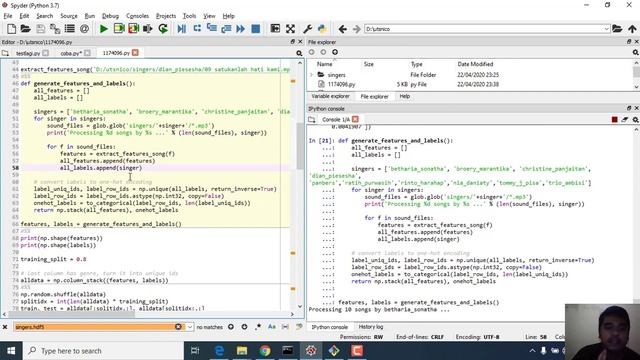Open the Search menu
The image size is (640, 360).
[x=44, y=16]
